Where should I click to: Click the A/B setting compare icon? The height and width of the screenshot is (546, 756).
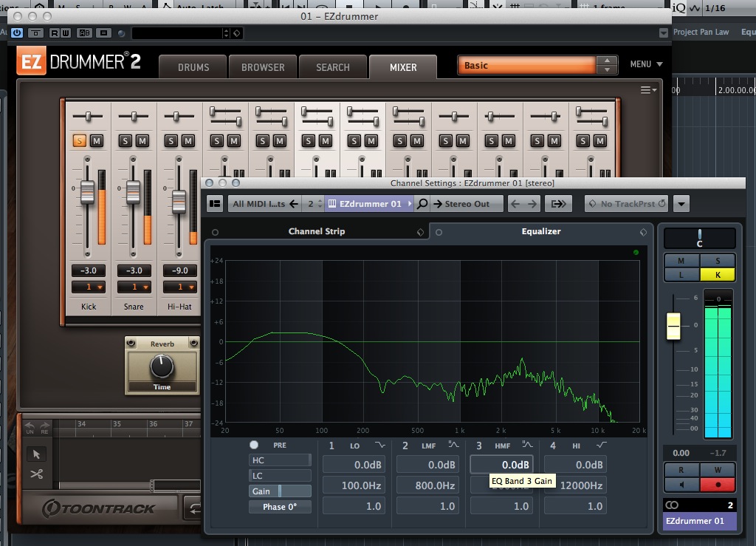[85, 33]
